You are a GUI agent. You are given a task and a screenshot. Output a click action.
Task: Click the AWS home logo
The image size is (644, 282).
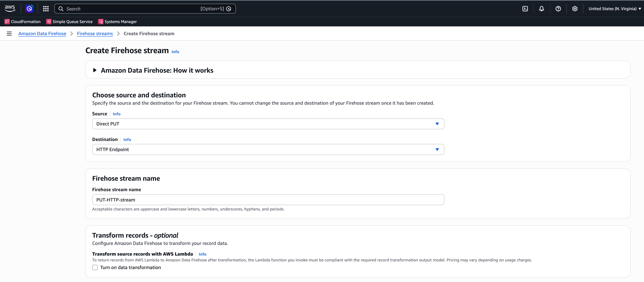10,8
